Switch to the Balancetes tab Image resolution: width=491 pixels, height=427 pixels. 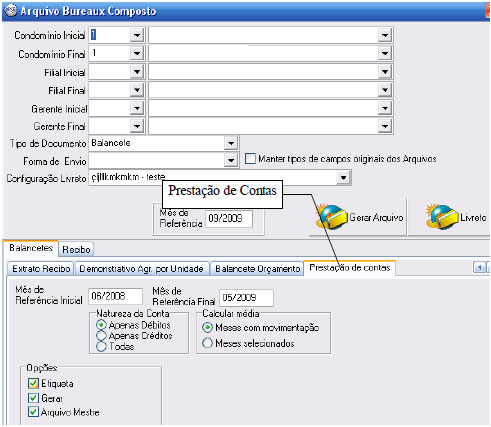point(31,248)
